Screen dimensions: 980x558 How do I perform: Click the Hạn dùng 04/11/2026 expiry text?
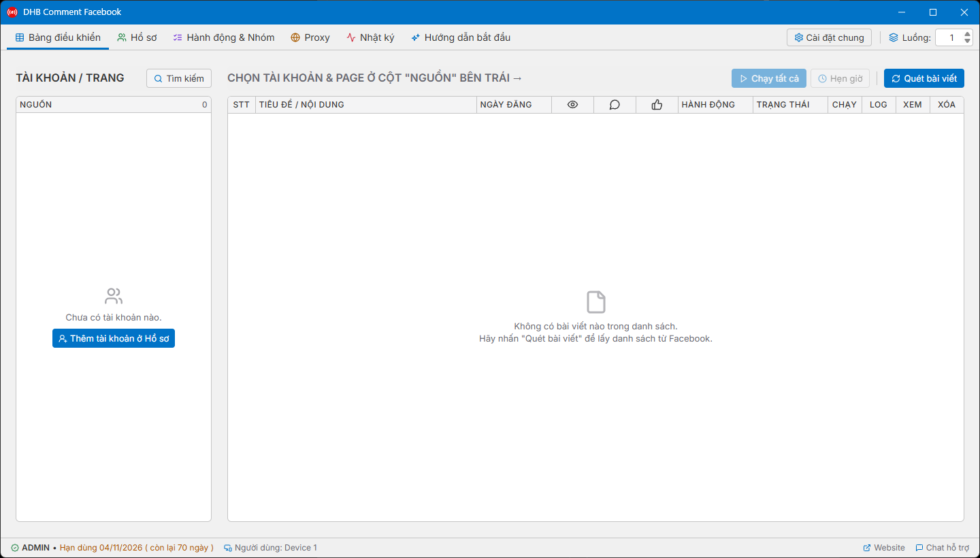point(137,548)
